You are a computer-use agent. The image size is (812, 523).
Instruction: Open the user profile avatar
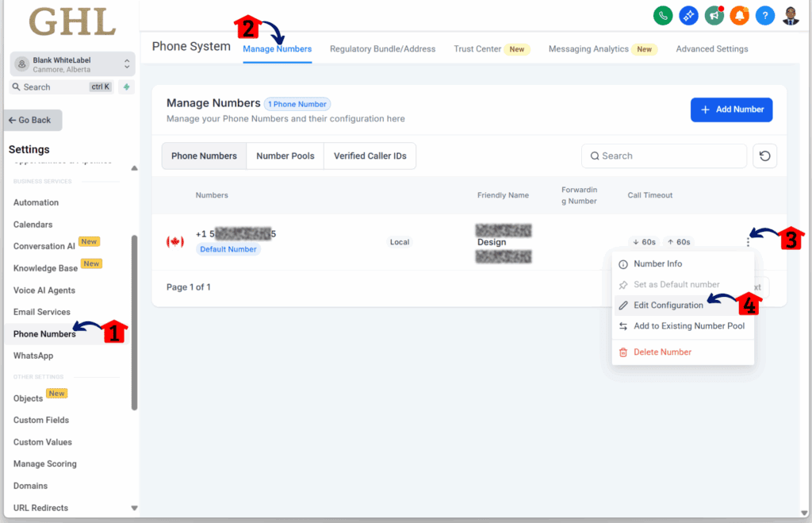coord(791,16)
